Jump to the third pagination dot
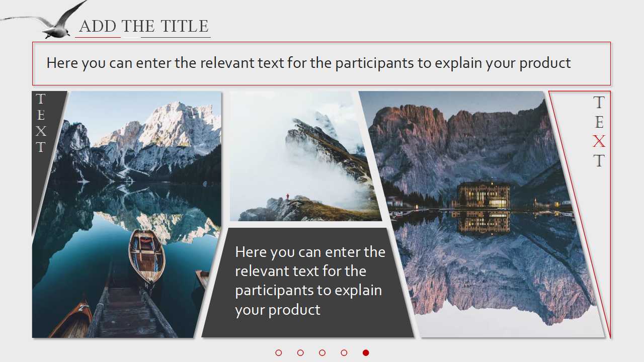Screen dimensions: 644x362 [x=322, y=353]
